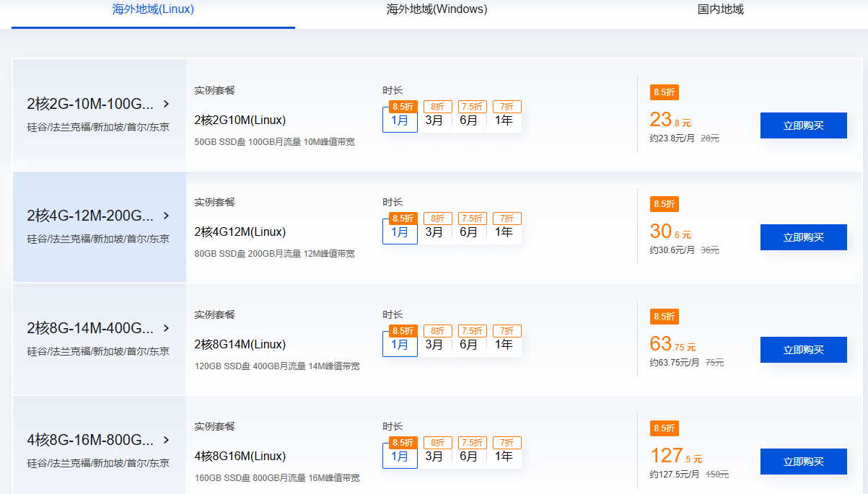Screen dimensions: 868x494
Task: Choose 6月 duration for 4核8G16M plan
Action: point(469,456)
